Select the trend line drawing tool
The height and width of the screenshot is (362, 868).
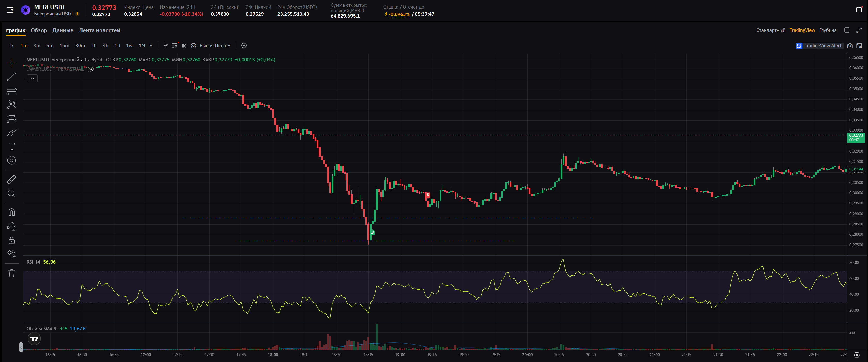point(11,77)
